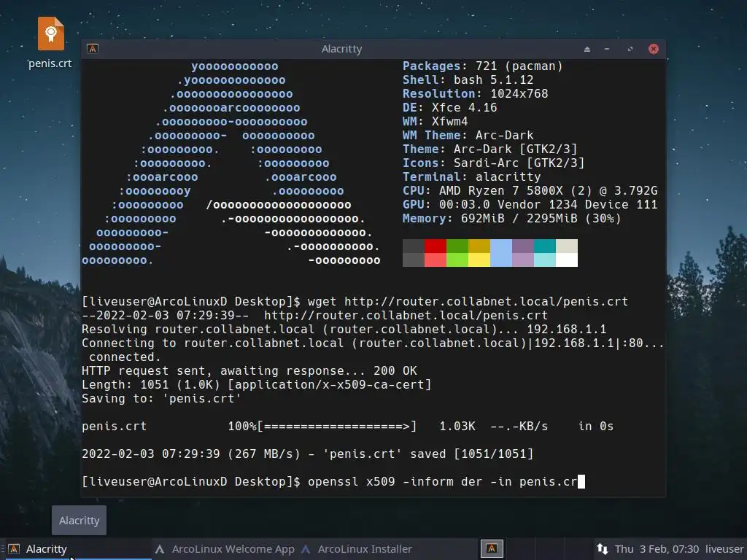Click the 'DE: Xfce 4.16' line
Viewport: 747px width, 560px height.
[449, 108]
